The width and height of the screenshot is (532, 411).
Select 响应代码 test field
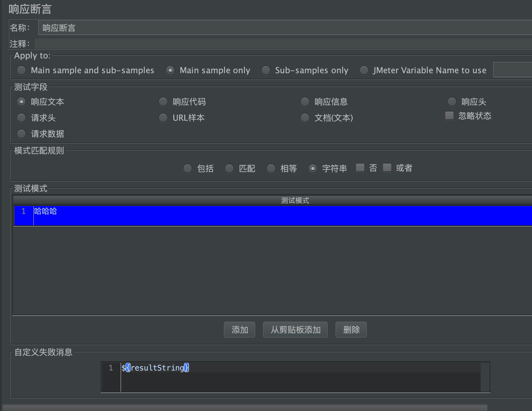[163, 101]
